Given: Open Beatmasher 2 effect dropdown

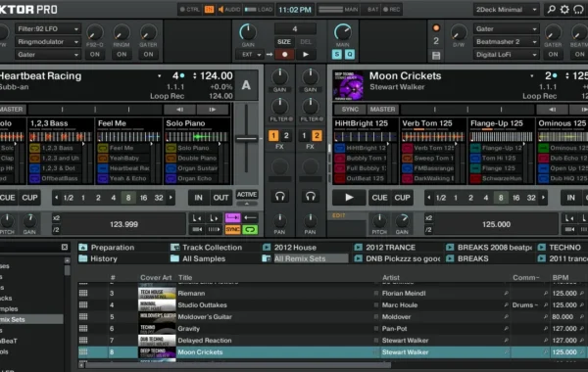Looking at the screenshot, I should (x=506, y=41).
